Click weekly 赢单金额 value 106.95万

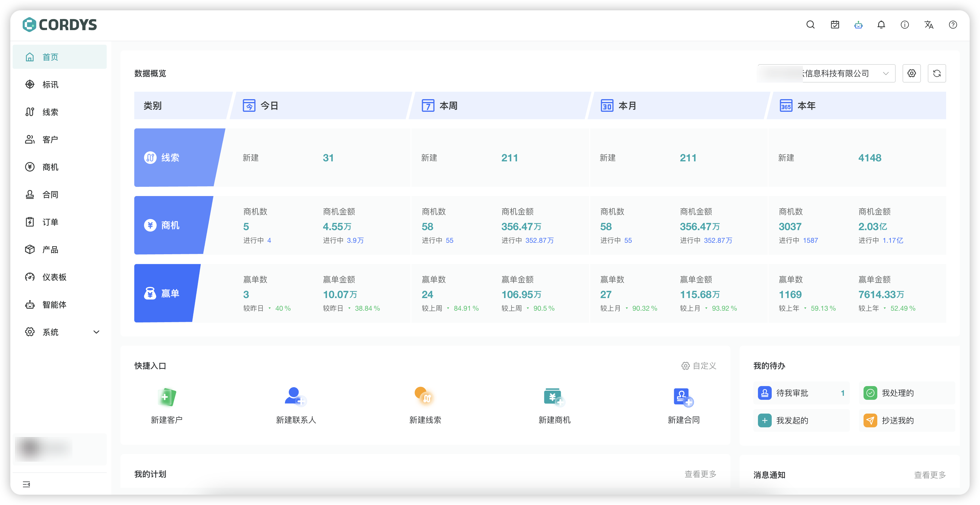521,295
